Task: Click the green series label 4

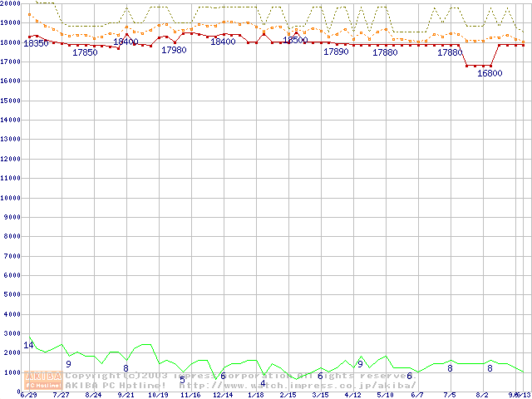Action: pyautogui.click(x=263, y=382)
